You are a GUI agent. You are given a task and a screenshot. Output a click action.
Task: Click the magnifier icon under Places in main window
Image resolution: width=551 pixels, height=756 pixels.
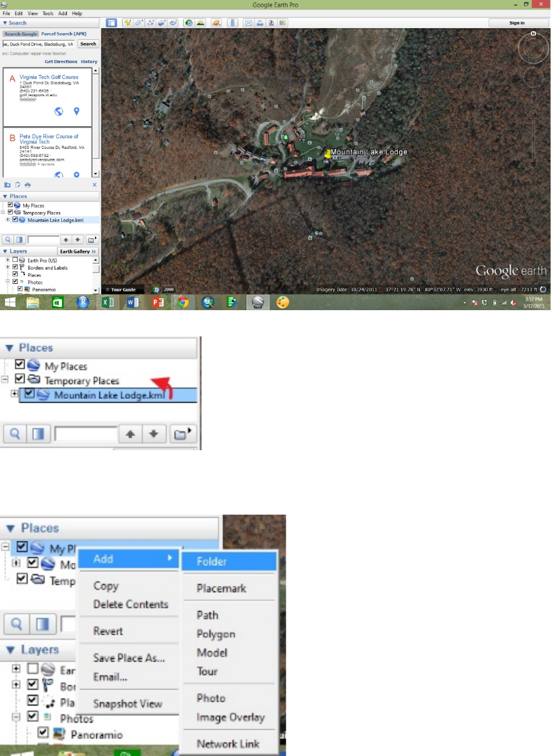tap(8, 239)
